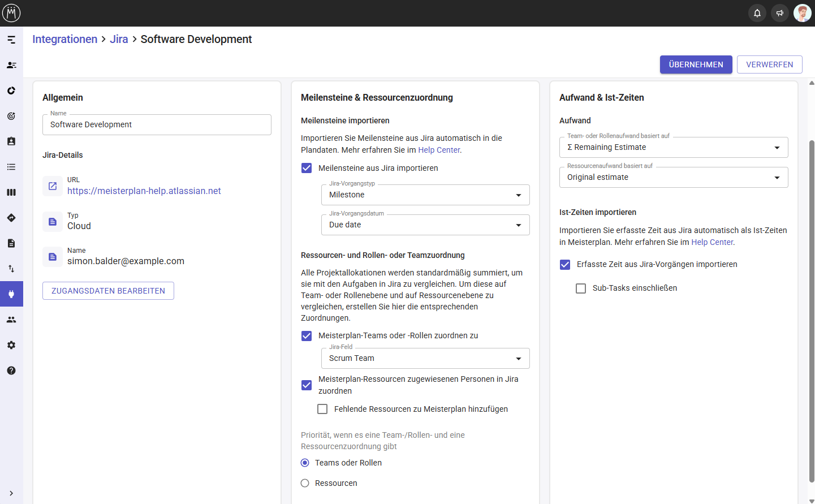The height and width of the screenshot is (504, 815).
Task: Select the Ressourcen radio button
Action: tap(305, 483)
